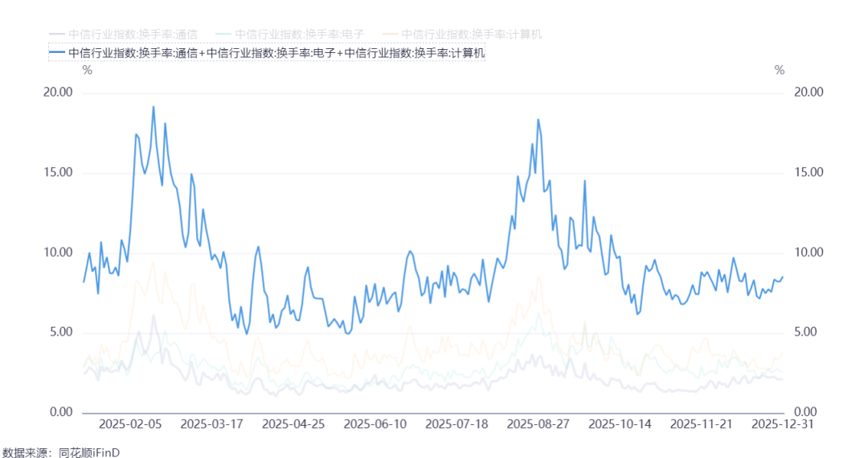Click x-axis date label 2025-10-14

620,424
